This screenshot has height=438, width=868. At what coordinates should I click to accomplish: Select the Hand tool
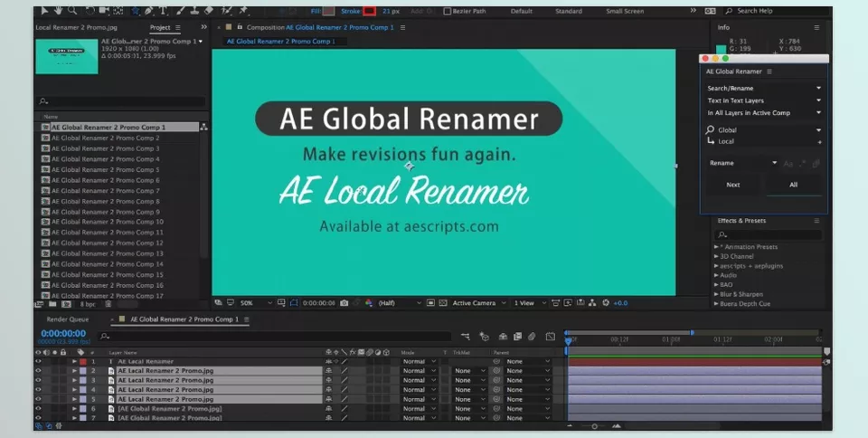[x=58, y=11]
